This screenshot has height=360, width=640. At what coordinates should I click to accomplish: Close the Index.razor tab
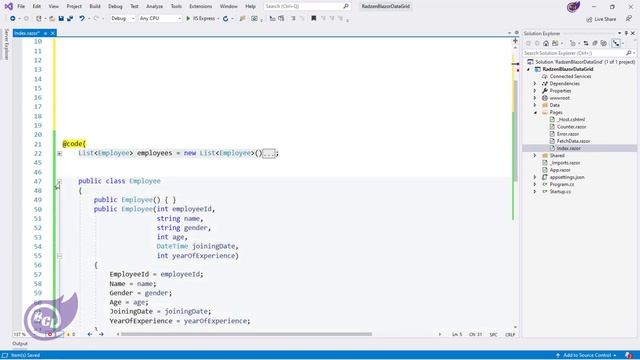pyautogui.click(x=53, y=33)
